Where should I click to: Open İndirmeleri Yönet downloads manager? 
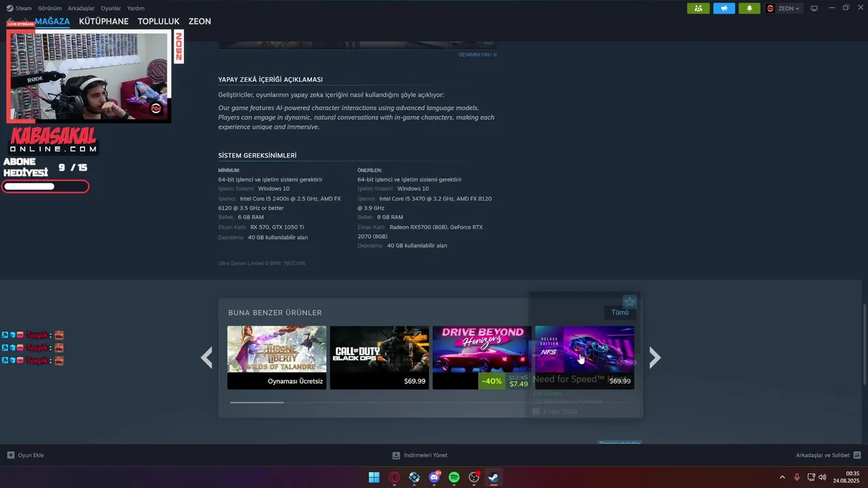click(x=420, y=455)
